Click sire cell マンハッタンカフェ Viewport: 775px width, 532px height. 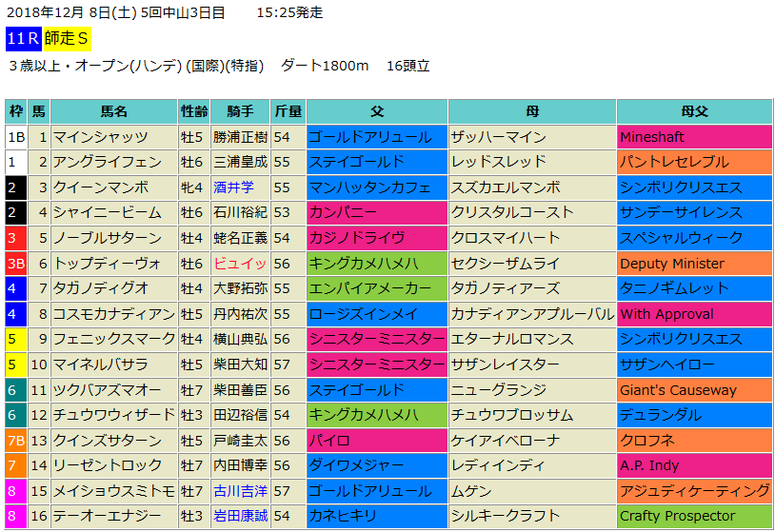(x=377, y=187)
